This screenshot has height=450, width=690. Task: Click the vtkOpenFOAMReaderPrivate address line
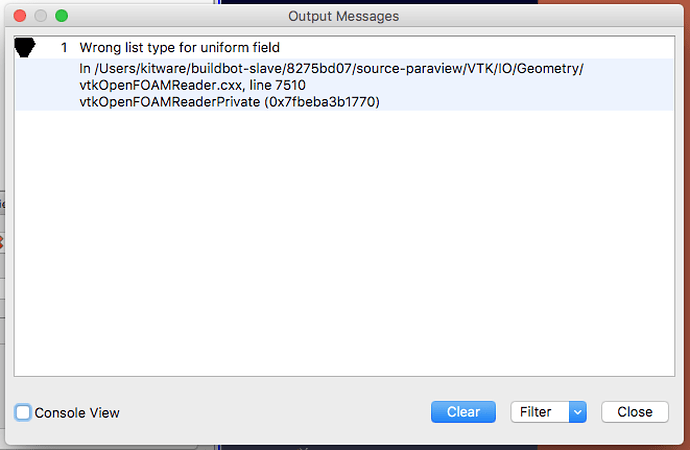(x=229, y=102)
